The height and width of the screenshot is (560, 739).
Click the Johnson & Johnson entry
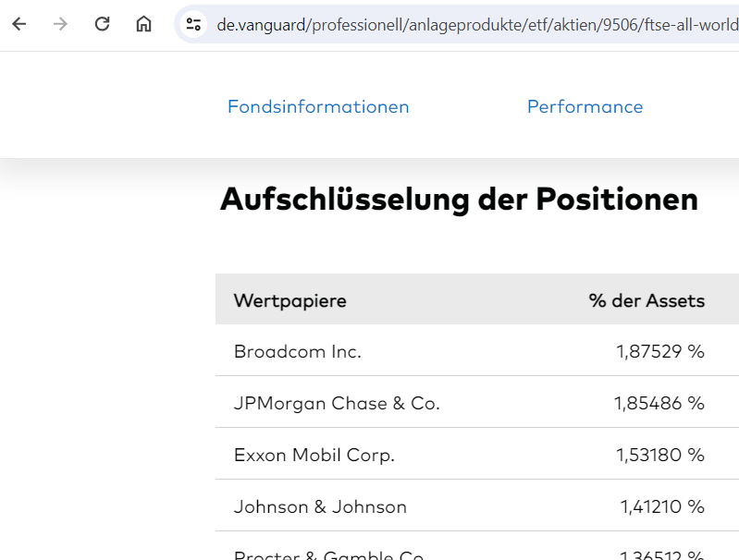coord(320,506)
